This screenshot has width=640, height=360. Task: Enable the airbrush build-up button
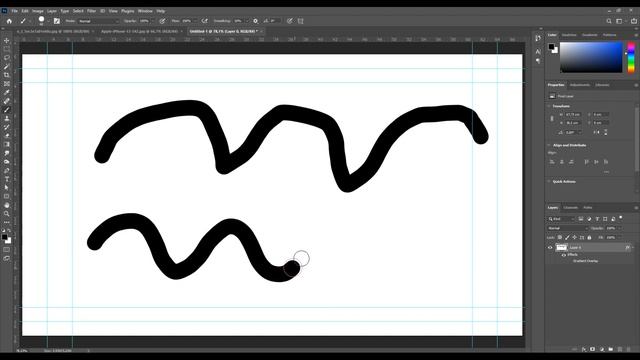(x=204, y=21)
